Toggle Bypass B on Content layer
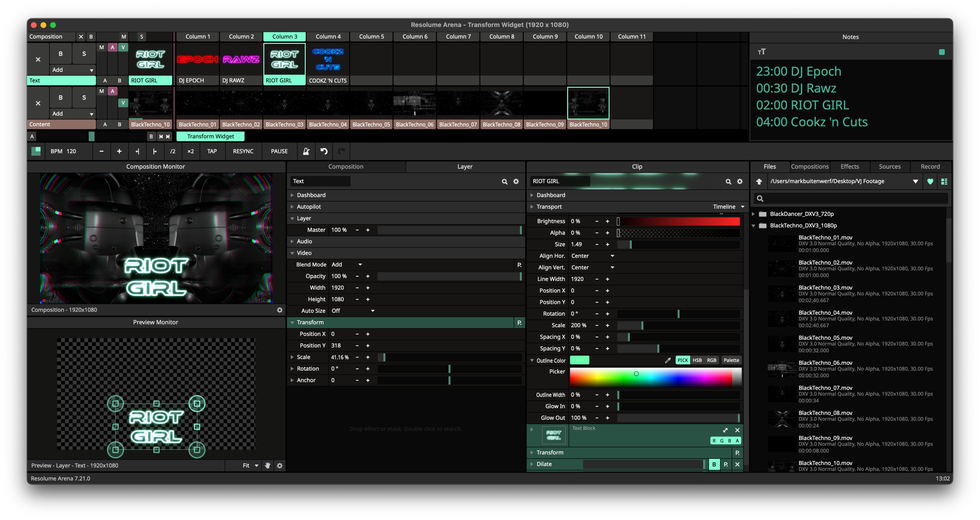 [x=61, y=97]
